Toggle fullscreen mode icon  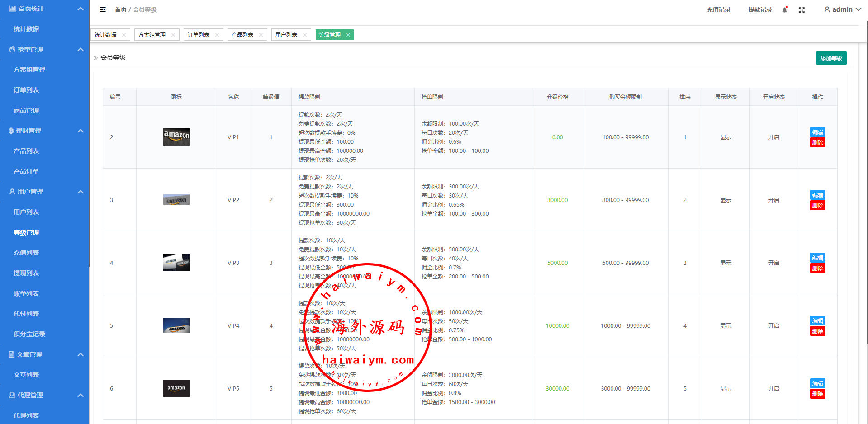click(x=802, y=10)
